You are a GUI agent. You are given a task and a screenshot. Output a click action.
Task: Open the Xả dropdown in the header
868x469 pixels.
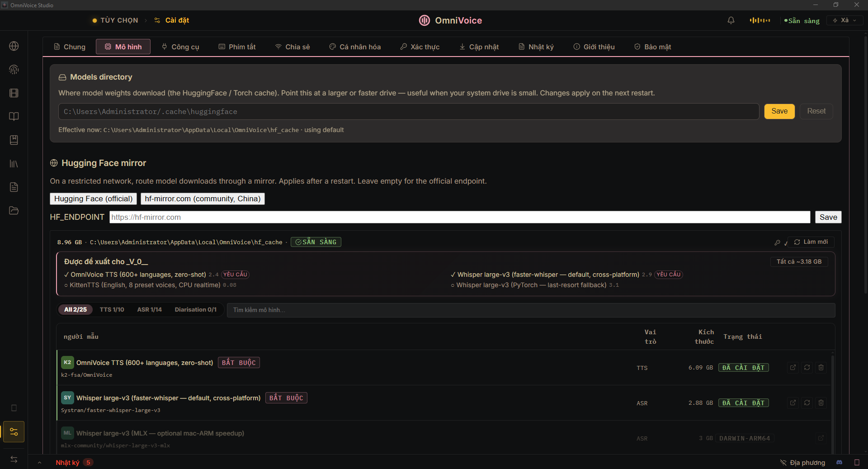(x=844, y=20)
